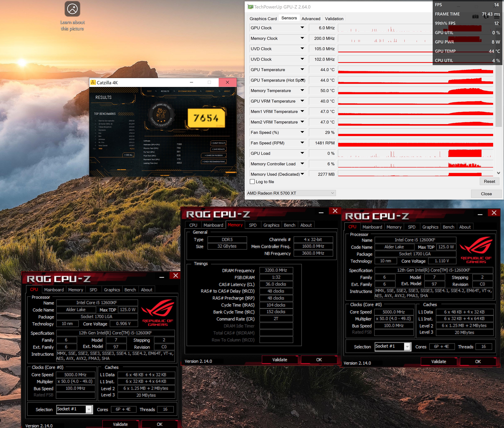This screenshot has width=504, height=428.
Task: Open About tab in middle CPU-Z Memory window
Action: (306, 225)
